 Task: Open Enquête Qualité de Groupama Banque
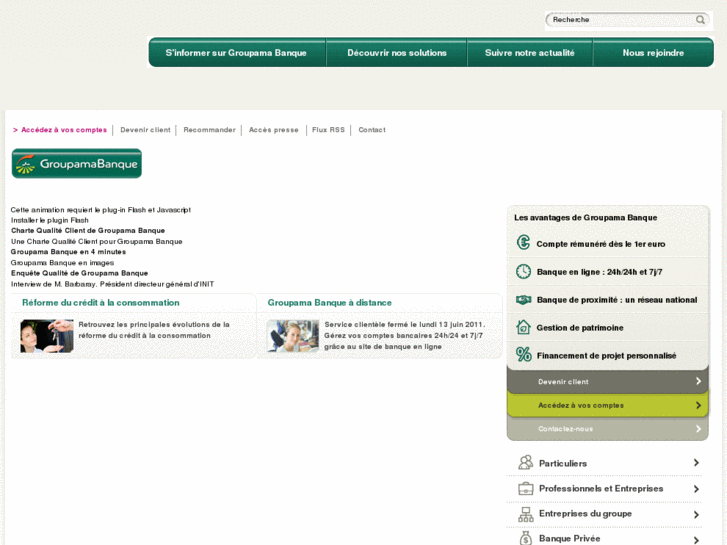point(79,273)
